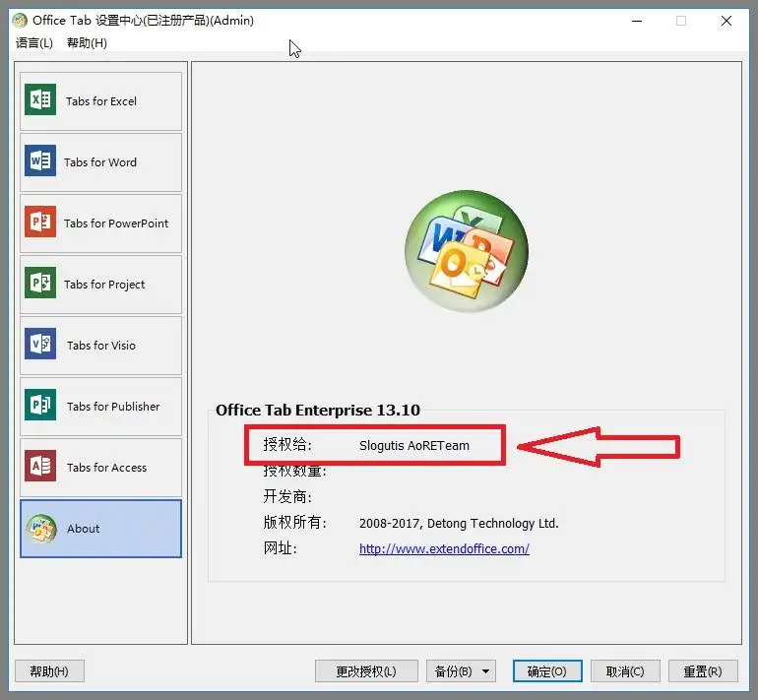Click the Word icon in the sidebar
758x700 pixels.
pyautogui.click(x=40, y=161)
